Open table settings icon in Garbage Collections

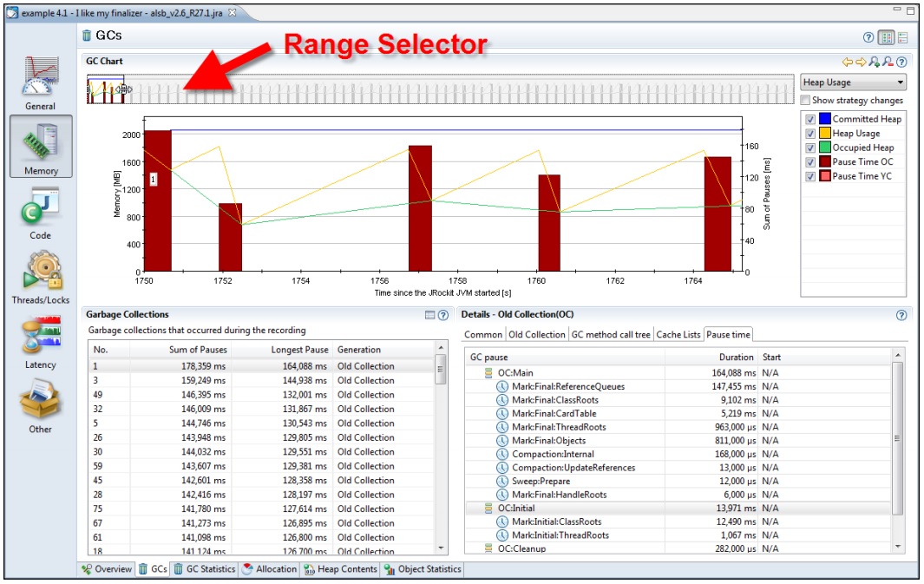pos(429,315)
